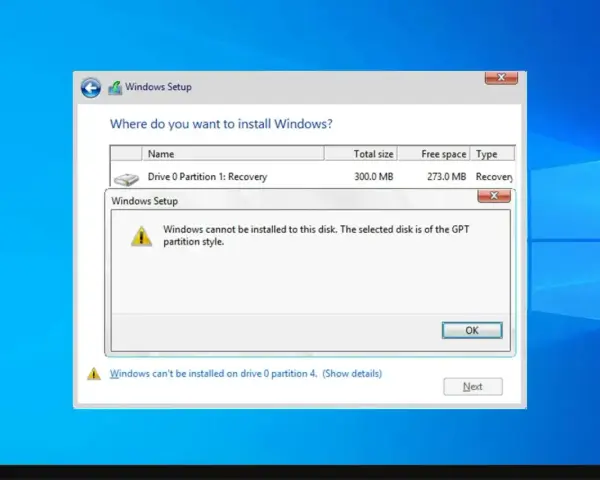
Task: Click the GPT partition style error message text
Action: [316, 235]
